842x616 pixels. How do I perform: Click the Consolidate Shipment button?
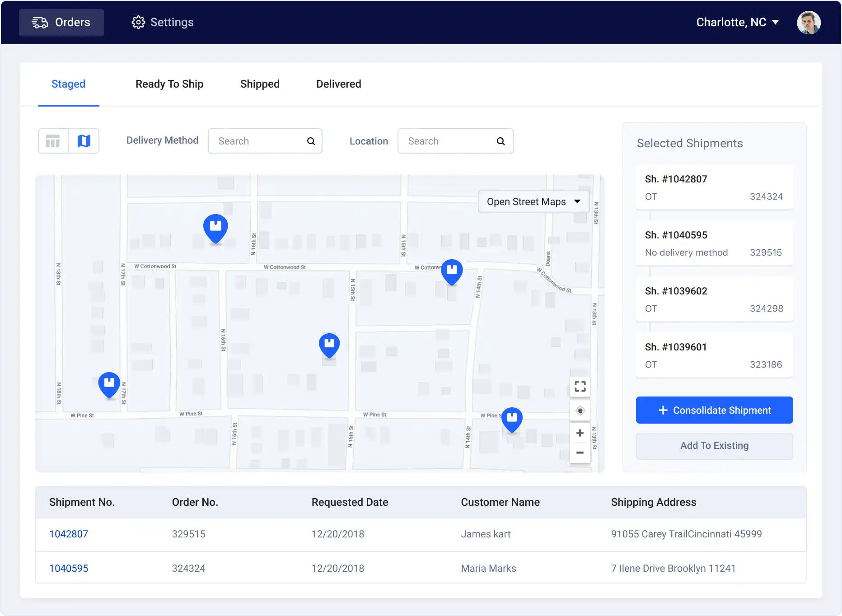click(714, 410)
